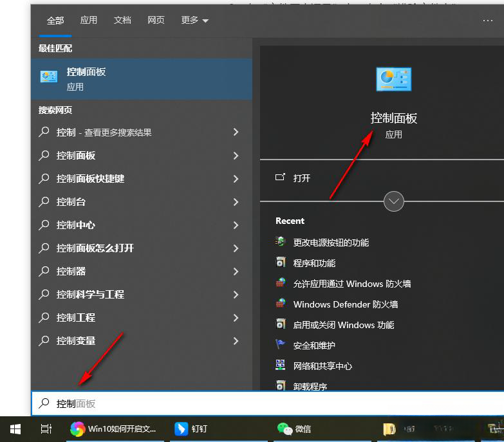Select web suggestion 控制科学与工程
This screenshot has width=504, height=442.
142,294
